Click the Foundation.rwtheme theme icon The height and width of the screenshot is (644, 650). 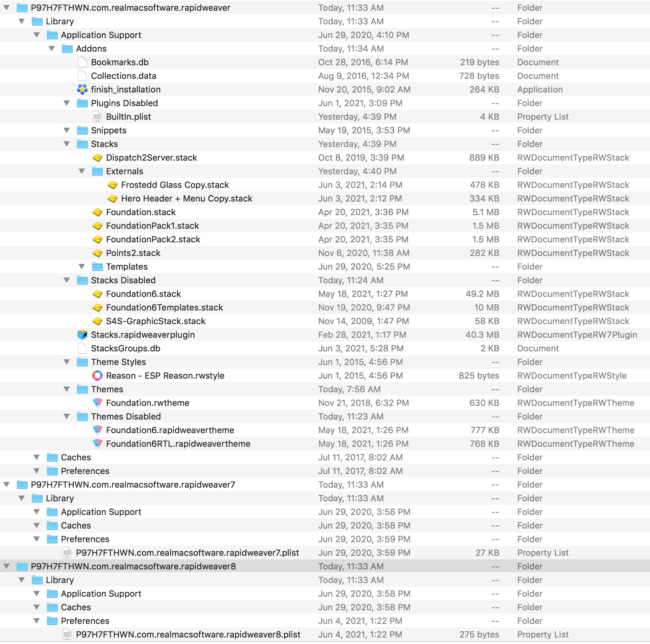(97, 403)
